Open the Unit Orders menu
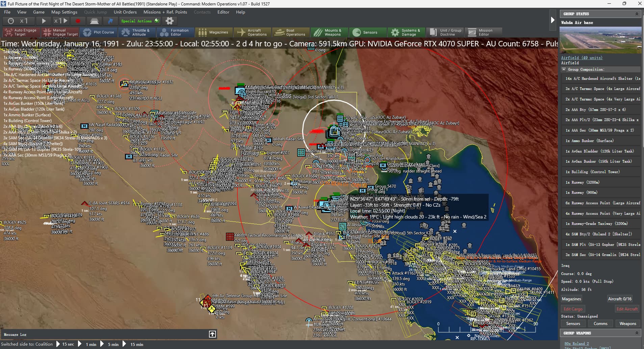The width and height of the screenshot is (644, 349). pos(125,12)
